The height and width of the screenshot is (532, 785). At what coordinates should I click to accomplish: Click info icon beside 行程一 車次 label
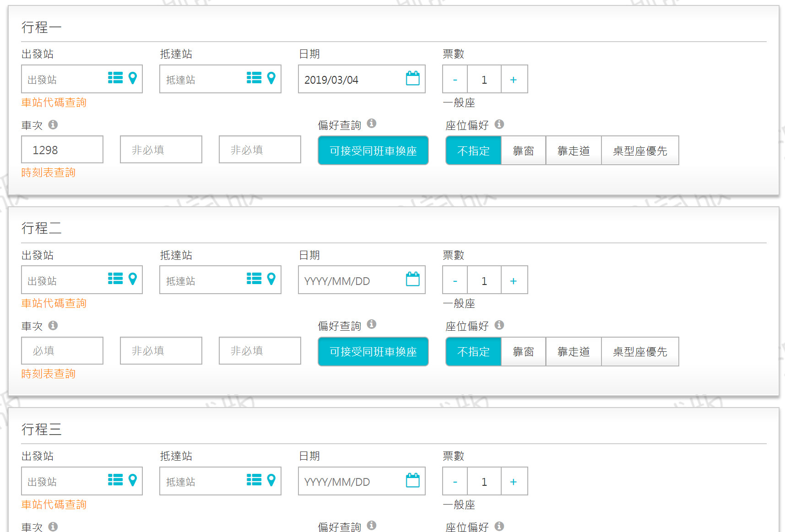pyautogui.click(x=53, y=124)
